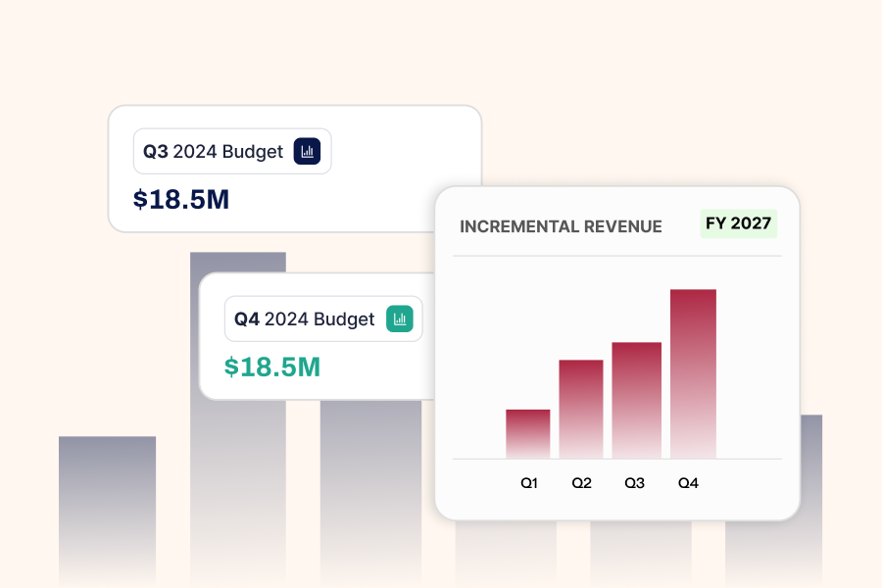Select the "Q3 2024 Budget" label text
Viewport: 882px width, 588px height.
(x=214, y=152)
